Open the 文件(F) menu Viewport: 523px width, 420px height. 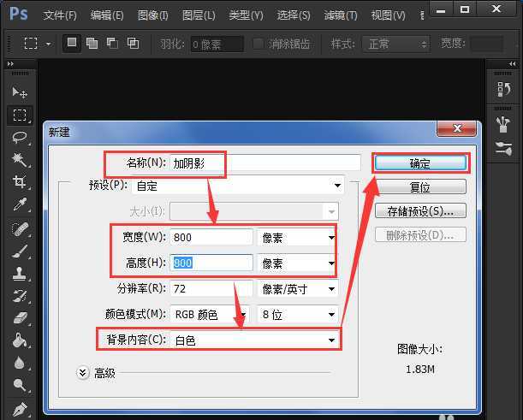click(x=59, y=15)
